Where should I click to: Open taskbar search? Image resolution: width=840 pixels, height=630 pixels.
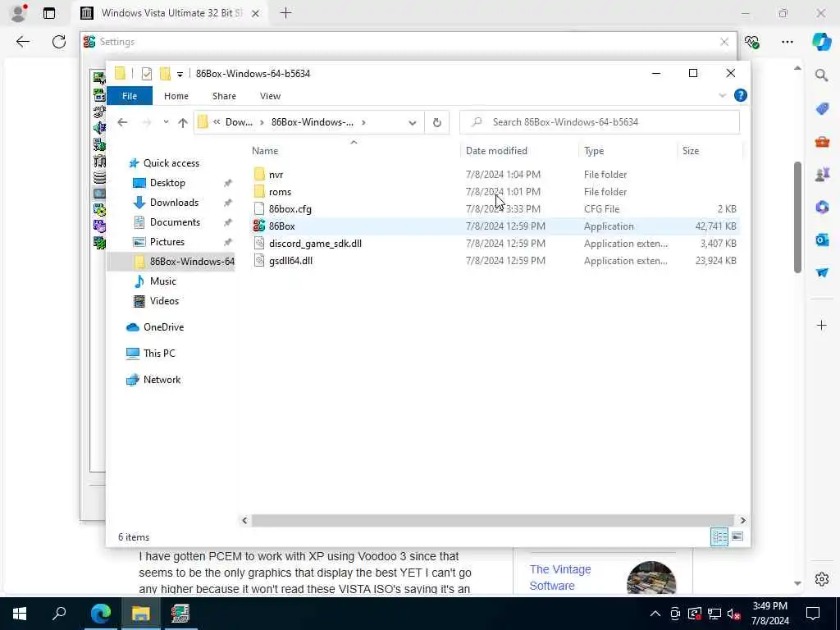click(59, 614)
